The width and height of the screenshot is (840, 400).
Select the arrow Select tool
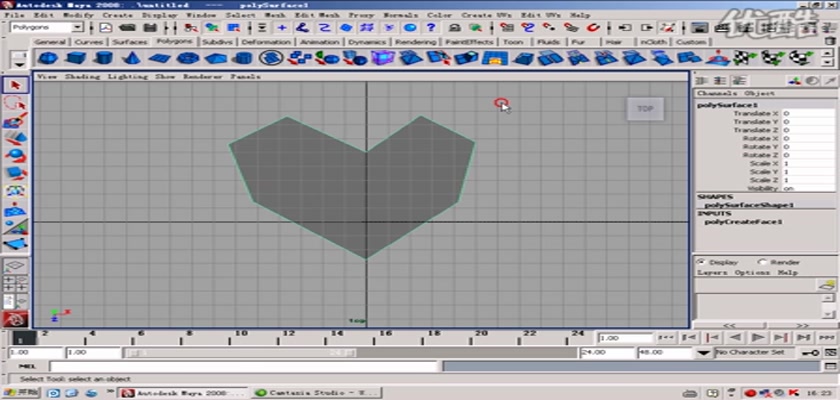[15, 85]
